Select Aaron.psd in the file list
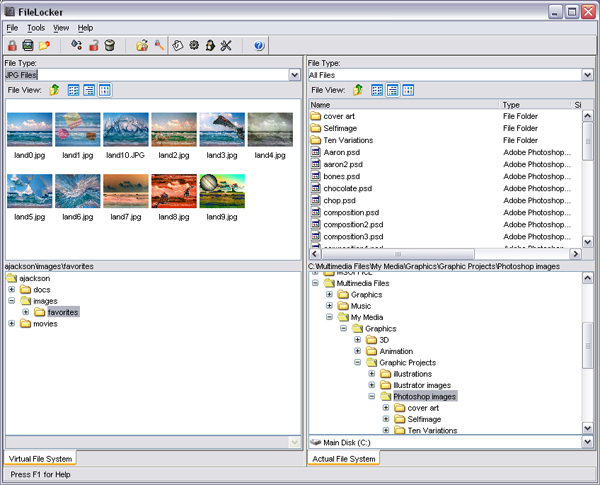Screen dimensions: 600x485 (x=342, y=152)
